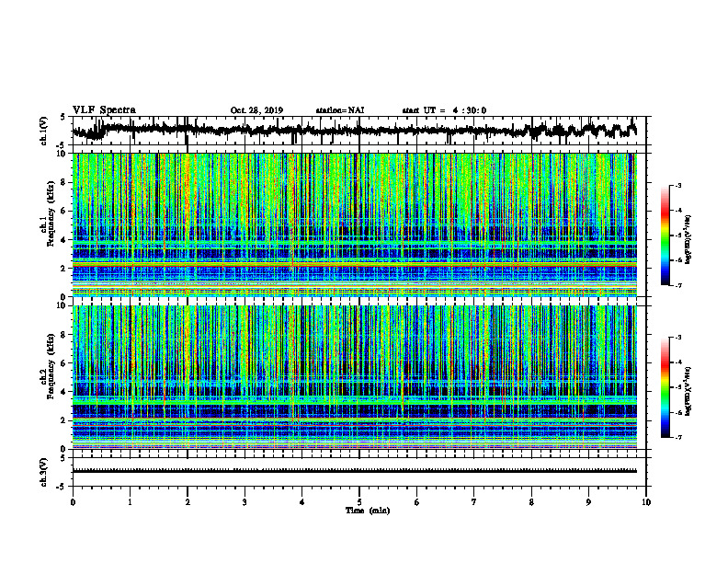
Task: Click the ch.2 colorbar log(PSD) unit label
Action: pos(688,391)
